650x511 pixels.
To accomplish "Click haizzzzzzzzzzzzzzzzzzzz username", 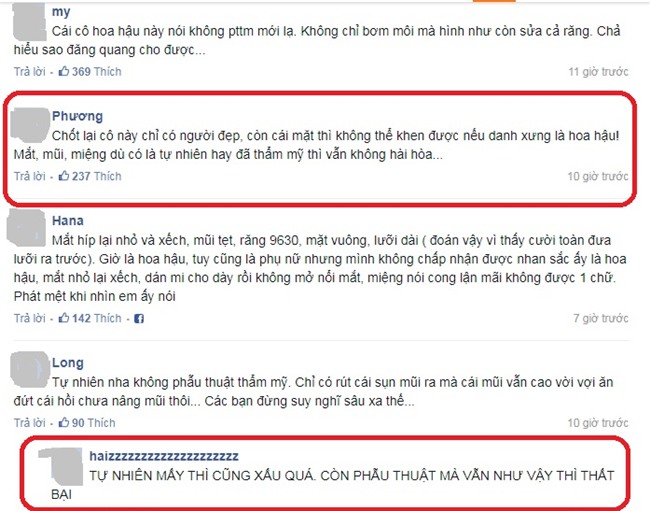I will (164, 456).
